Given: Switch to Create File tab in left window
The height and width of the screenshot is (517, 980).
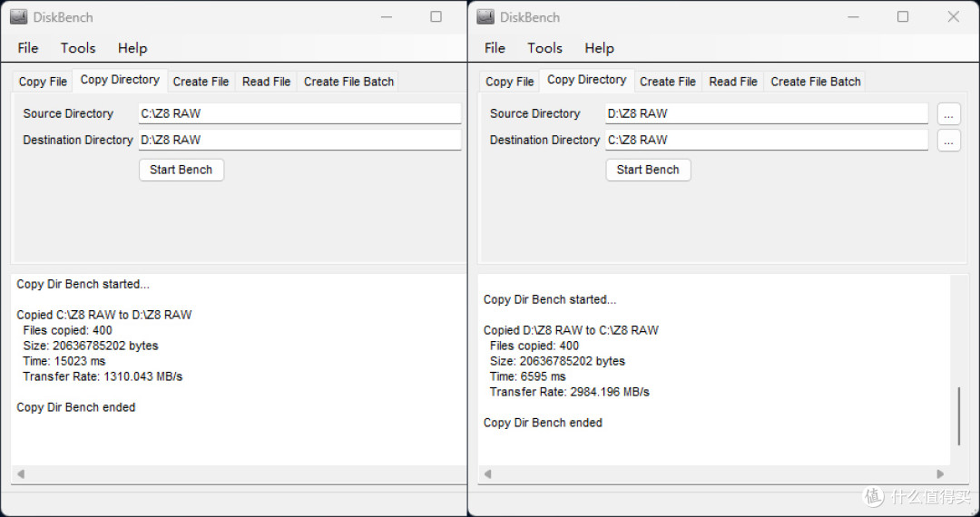Looking at the screenshot, I should (x=201, y=82).
